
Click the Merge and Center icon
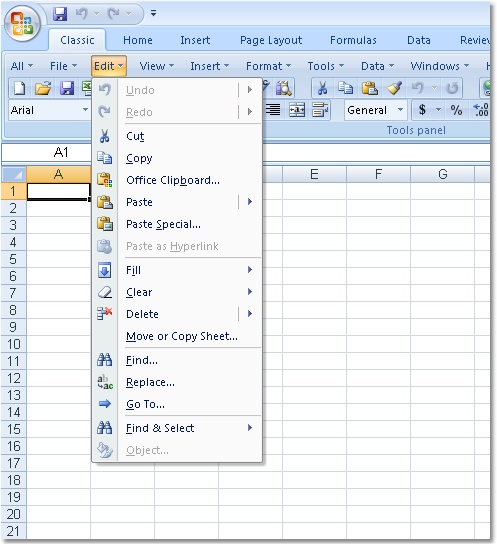(297, 110)
